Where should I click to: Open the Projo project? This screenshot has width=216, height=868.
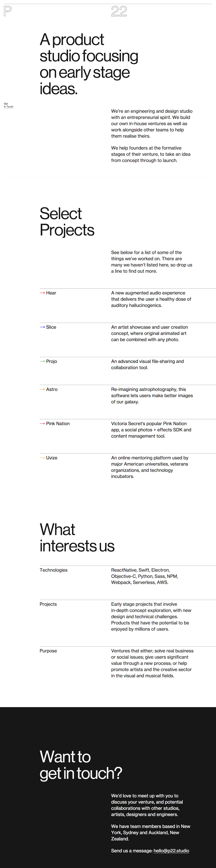(52, 361)
